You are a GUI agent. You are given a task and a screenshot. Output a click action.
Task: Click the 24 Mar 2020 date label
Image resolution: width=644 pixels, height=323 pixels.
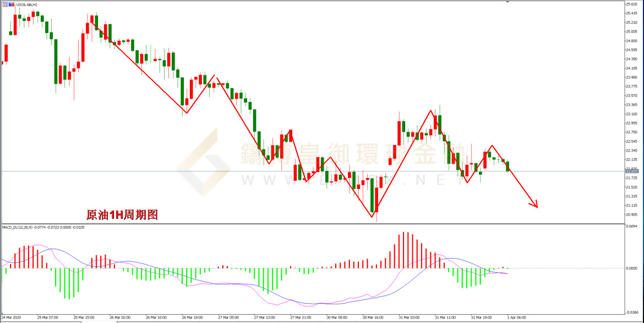(13, 317)
